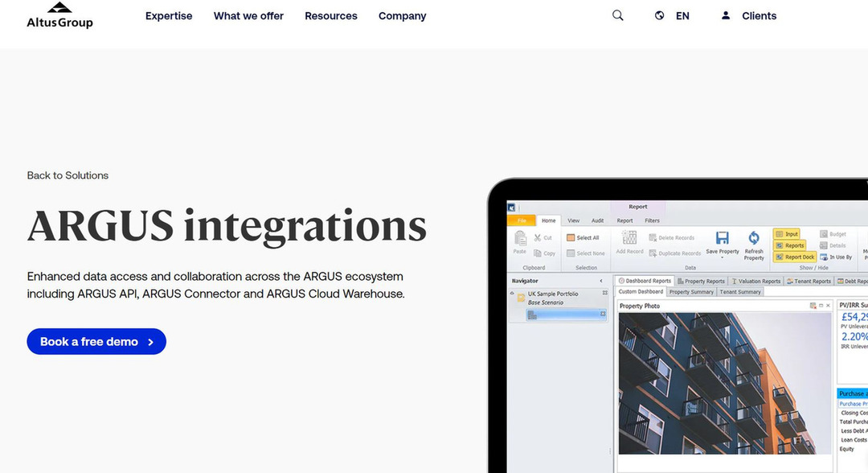The width and height of the screenshot is (868, 473).
Task: Click the Refresh Property icon
Action: coord(754,238)
